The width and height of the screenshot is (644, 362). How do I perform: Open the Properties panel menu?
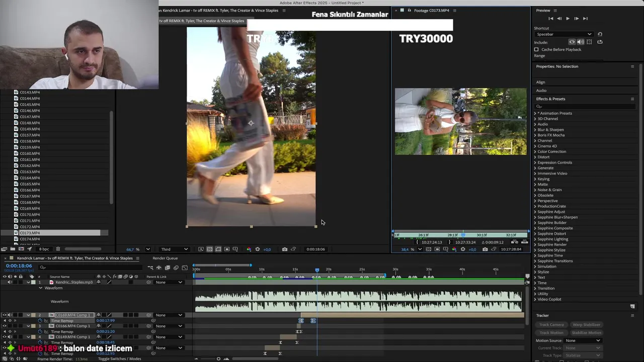[x=632, y=66]
